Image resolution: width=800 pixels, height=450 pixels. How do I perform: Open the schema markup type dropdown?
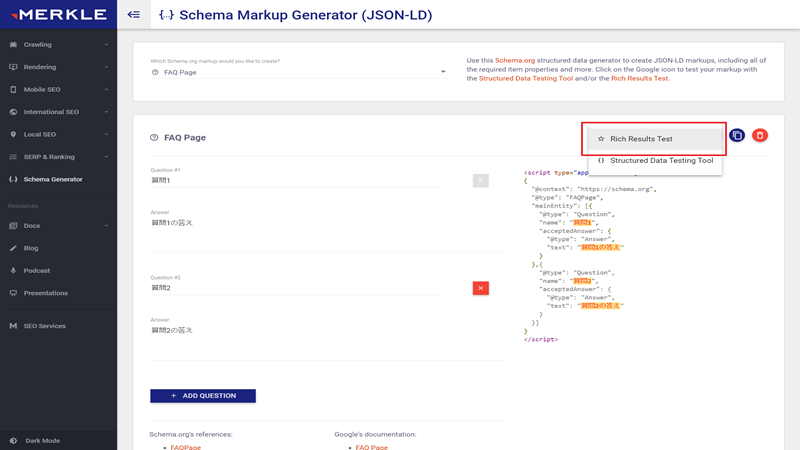pos(298,72)
